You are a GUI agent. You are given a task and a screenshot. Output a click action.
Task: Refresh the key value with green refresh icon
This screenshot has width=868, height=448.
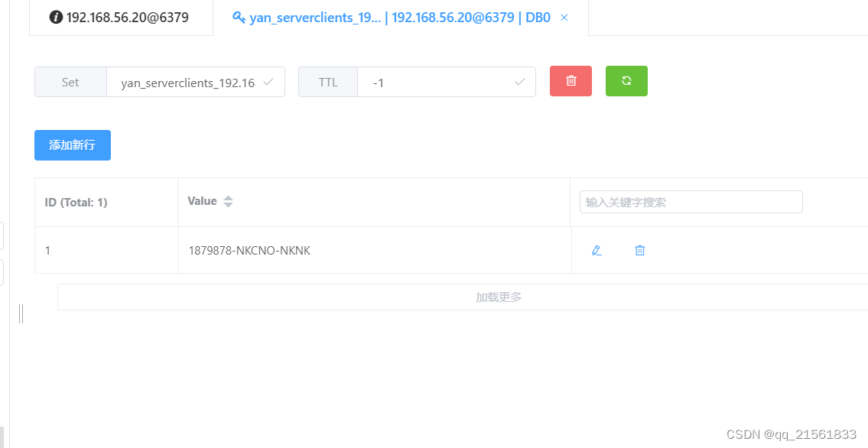626,81
